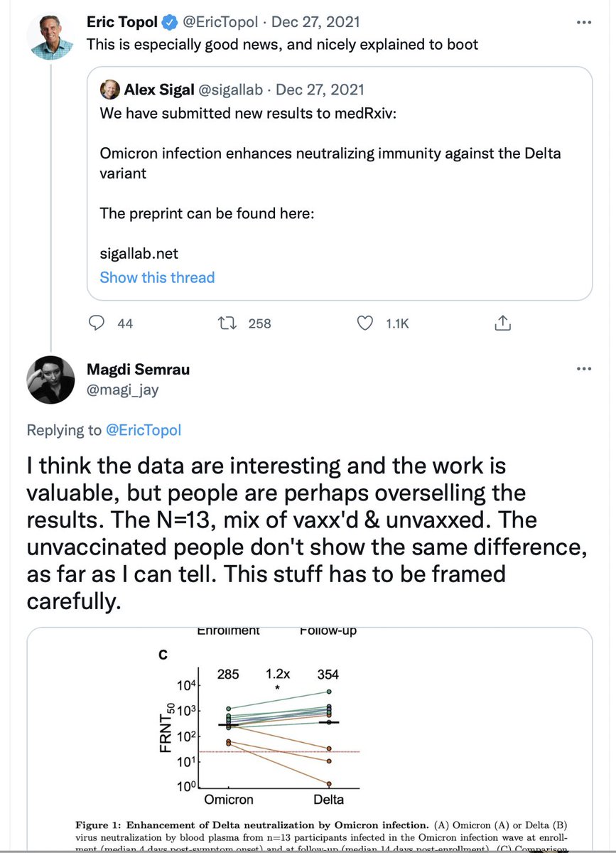Screen dimensions: 616x853
Task: Click the reply icon under Eric Topol's tweet
Action: (97, 323)
